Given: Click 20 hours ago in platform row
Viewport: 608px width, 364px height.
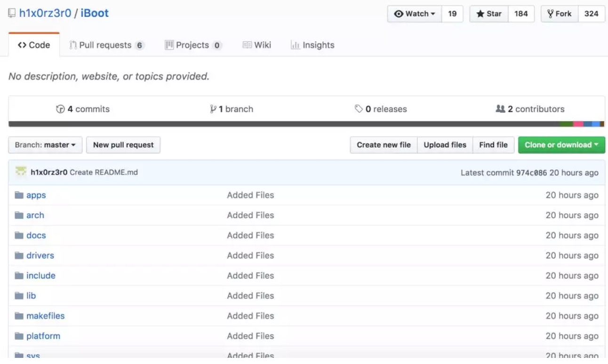Looking at the screenshot, I should coord(572,336).
